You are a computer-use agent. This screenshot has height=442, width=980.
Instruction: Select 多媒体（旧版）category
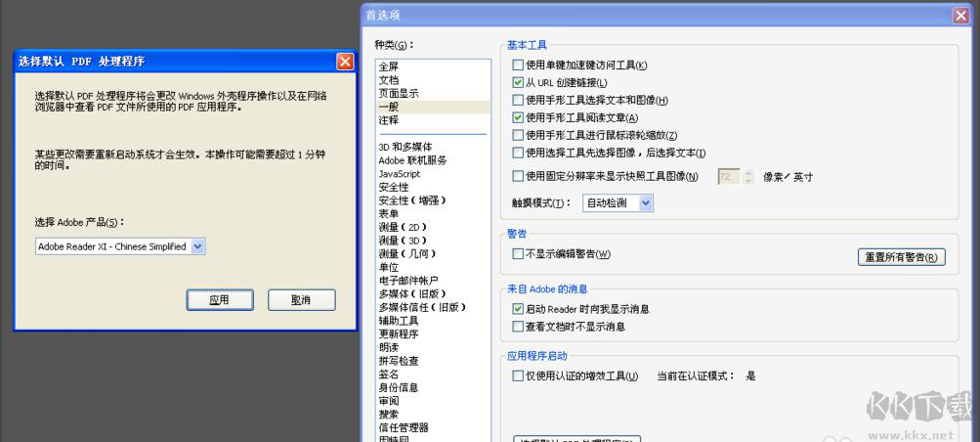tap(412, 293)
